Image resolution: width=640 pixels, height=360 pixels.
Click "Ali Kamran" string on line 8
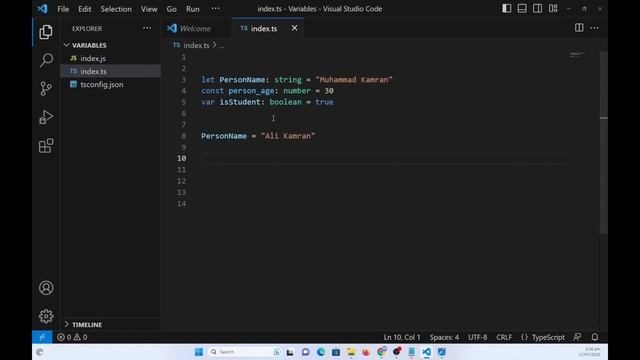coord(288,136)
